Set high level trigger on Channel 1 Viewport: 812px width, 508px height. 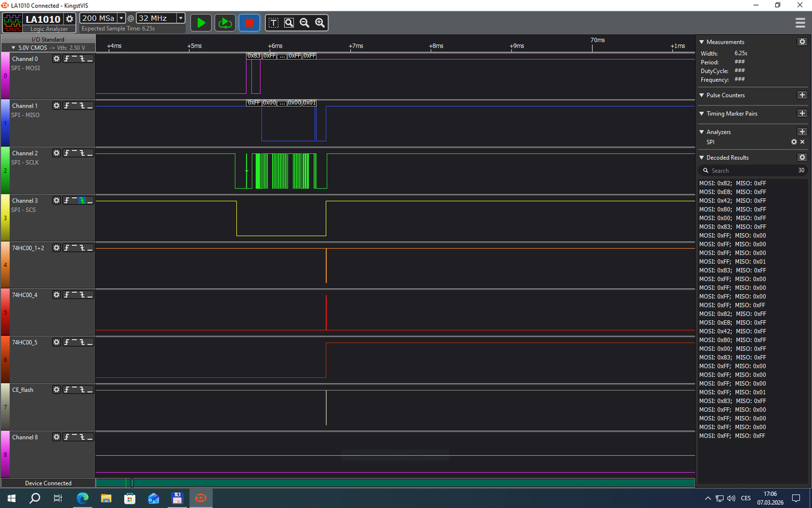pos(74,105)
